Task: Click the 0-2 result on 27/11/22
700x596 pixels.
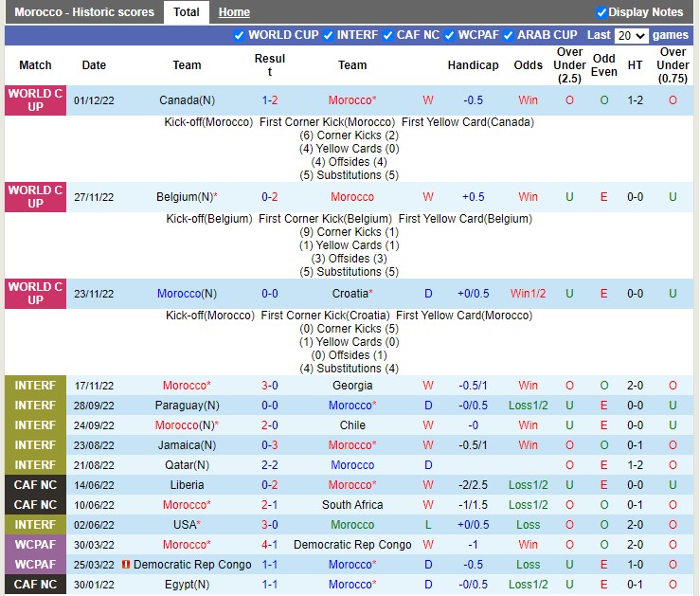Action: click(270, 197)
